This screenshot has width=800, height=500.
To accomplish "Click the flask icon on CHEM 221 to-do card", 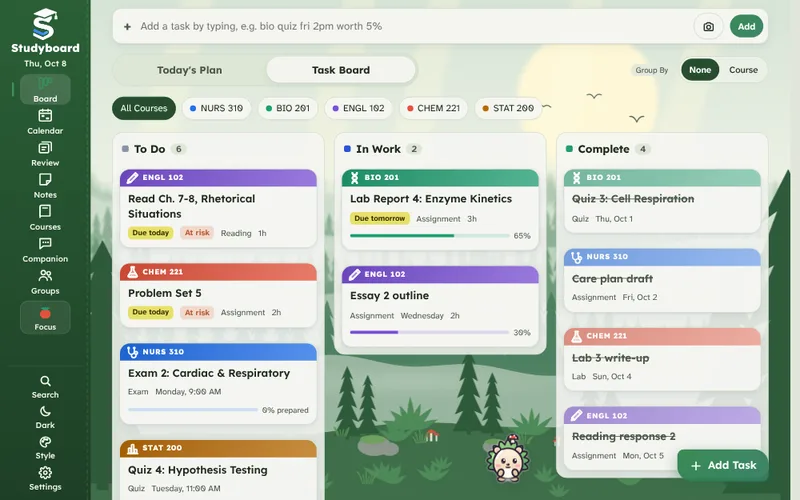I will point(132,272).
